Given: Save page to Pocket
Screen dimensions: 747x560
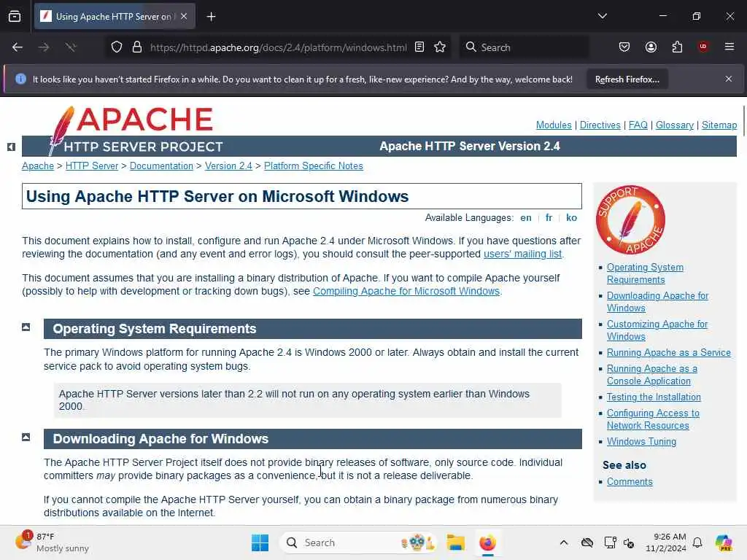Looking at the screenshot, I should pos(624,47).
